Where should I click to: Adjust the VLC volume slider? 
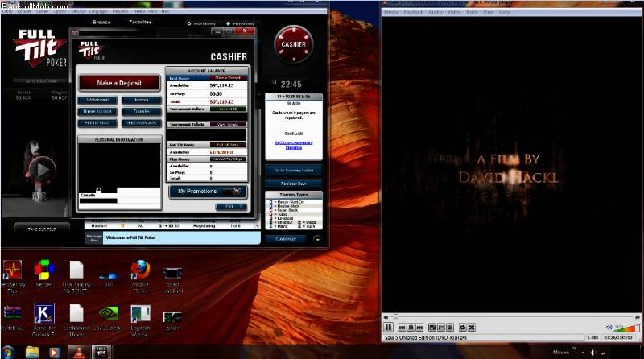point(627,328)
